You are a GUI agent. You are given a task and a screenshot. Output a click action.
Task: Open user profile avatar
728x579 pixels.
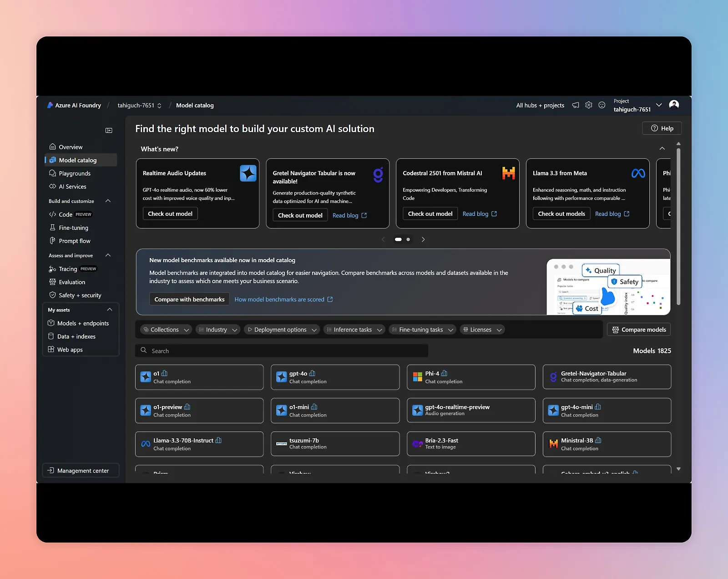(x=674, y=105)
